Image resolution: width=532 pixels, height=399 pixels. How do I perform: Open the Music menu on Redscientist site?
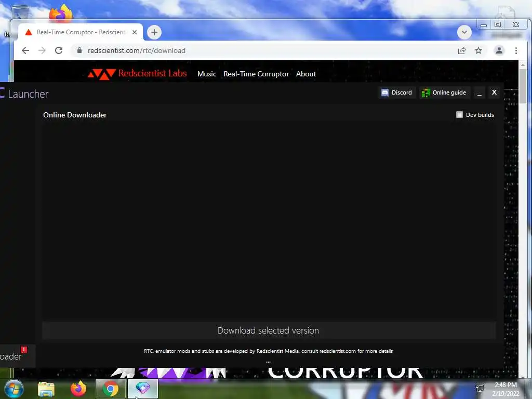[207, 74]
